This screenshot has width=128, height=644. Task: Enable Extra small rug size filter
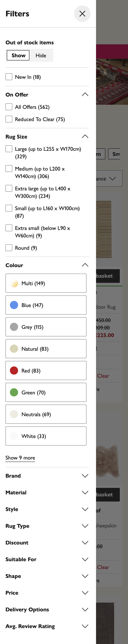click(9, 228)
